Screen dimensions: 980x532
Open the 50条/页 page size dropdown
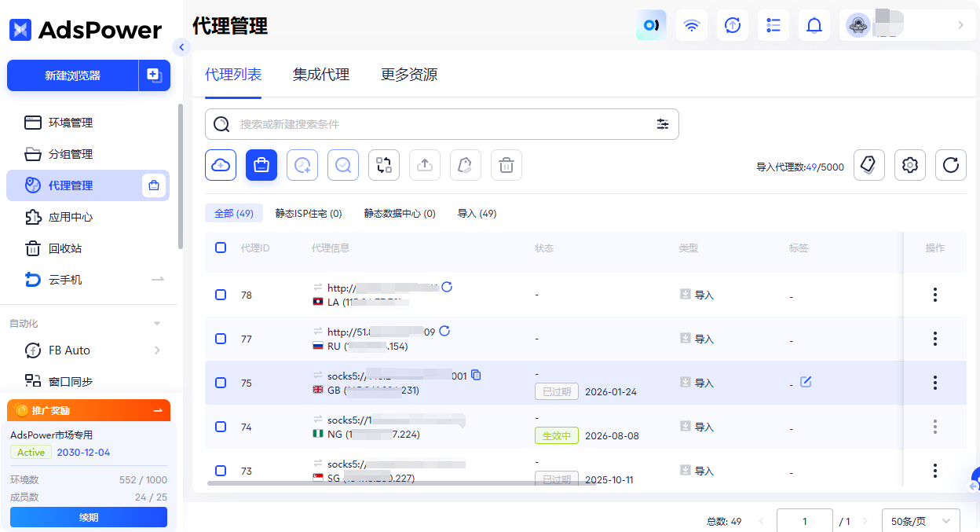[921, 521]
